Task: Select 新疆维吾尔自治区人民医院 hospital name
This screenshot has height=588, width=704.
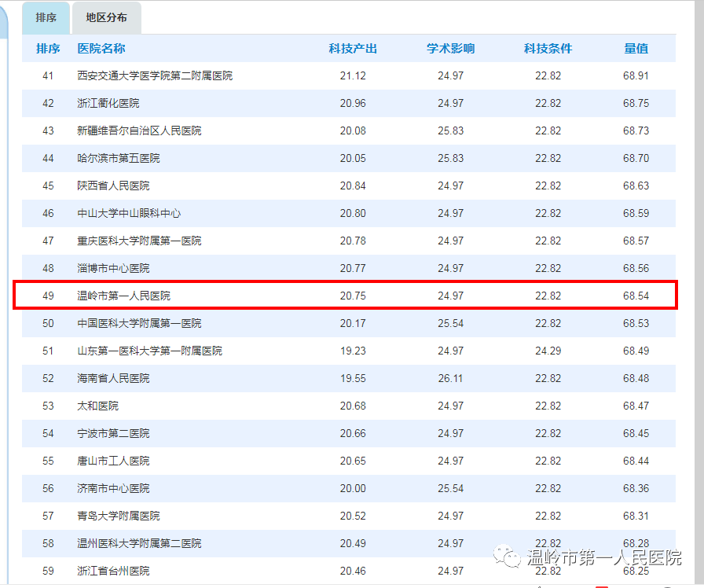Action: [x=139, y=130]
